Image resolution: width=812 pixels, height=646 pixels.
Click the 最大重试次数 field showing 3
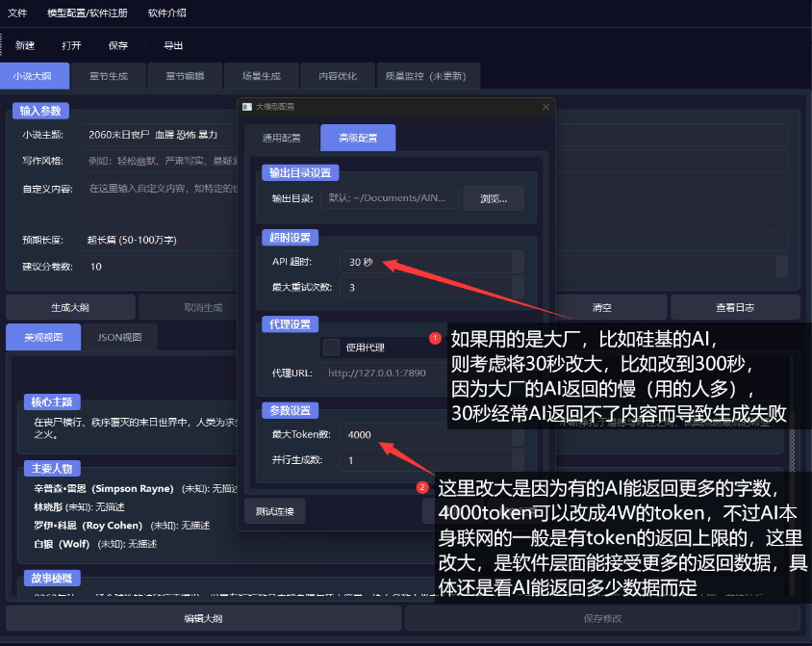point(431,288)
